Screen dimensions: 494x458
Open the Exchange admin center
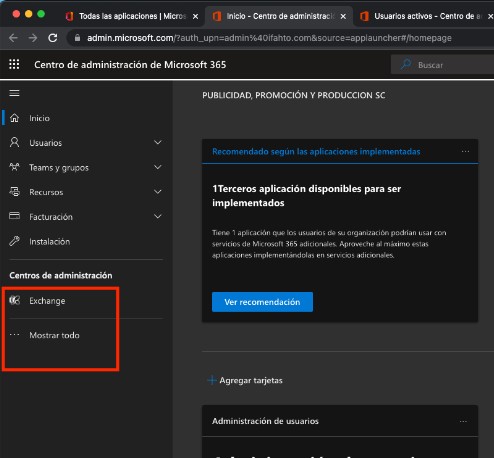[47, 301]
